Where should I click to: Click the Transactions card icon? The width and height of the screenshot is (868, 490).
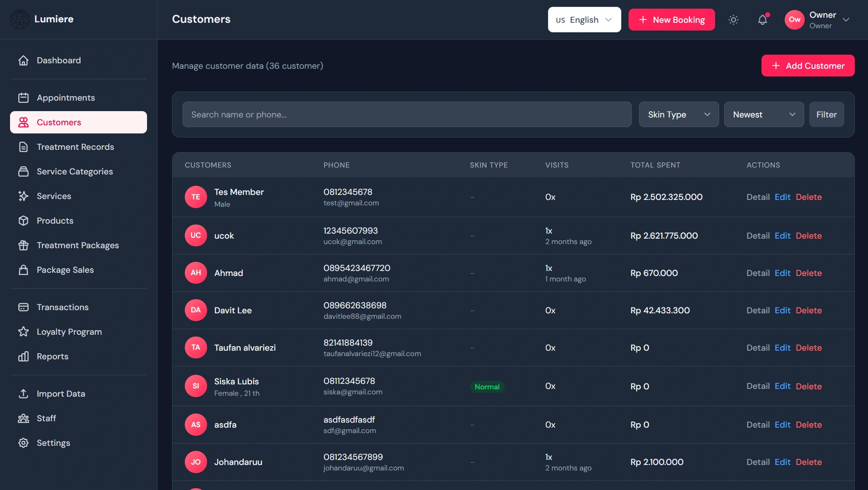(24, 307)
